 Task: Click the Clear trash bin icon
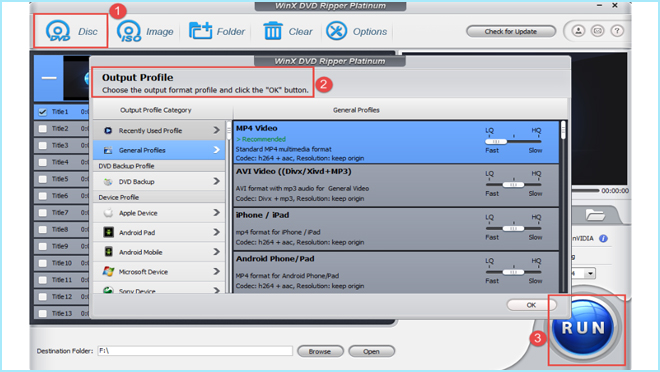click(273, 31)
